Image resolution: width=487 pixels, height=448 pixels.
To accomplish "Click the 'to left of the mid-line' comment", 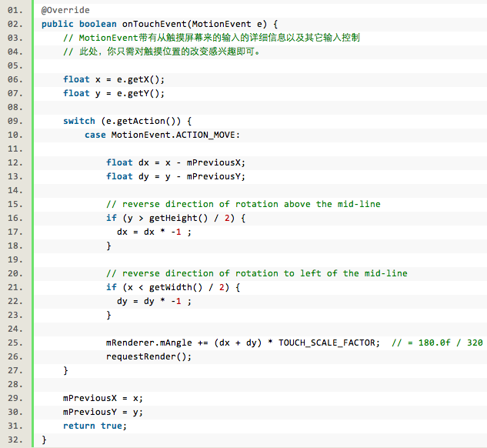I will [x=256, y=273].
